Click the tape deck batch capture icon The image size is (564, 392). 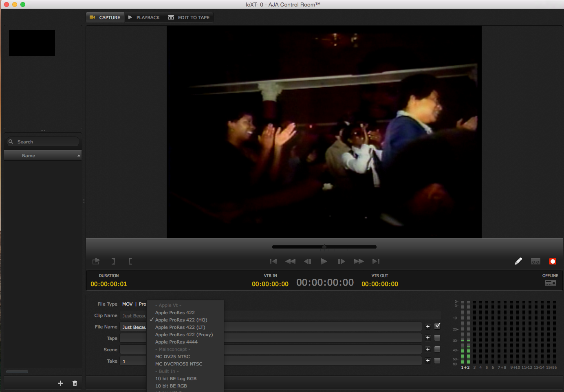click(x=535, y=262)
